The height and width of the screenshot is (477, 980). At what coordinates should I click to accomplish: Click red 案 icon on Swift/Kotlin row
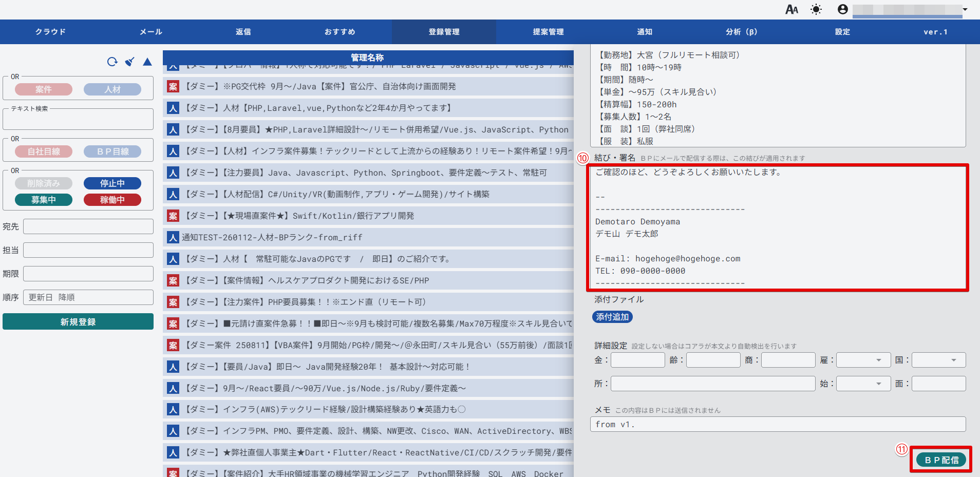pos(173,216)
